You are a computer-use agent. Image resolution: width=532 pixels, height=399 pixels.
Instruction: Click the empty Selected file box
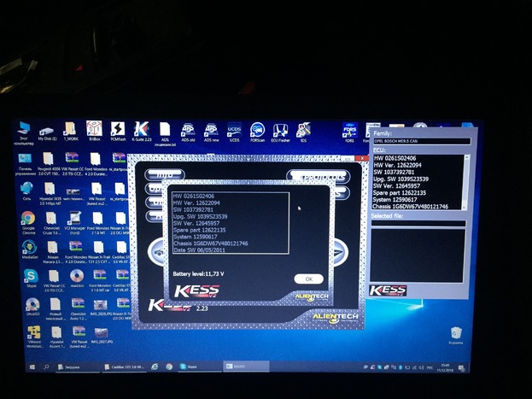point(418,224)
